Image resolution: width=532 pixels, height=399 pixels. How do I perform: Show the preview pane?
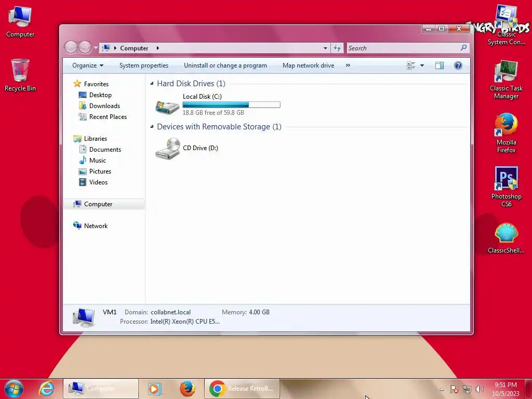tap(440, 65)
